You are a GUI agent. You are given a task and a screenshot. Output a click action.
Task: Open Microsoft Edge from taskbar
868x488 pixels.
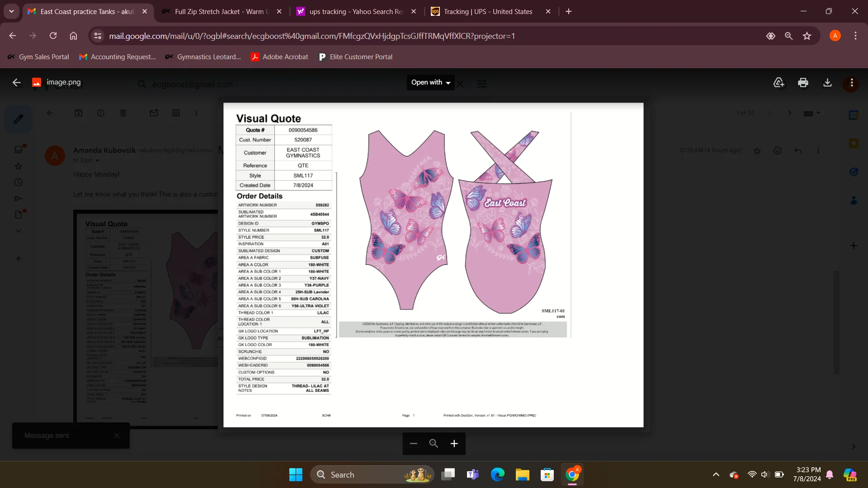(498, 474)
